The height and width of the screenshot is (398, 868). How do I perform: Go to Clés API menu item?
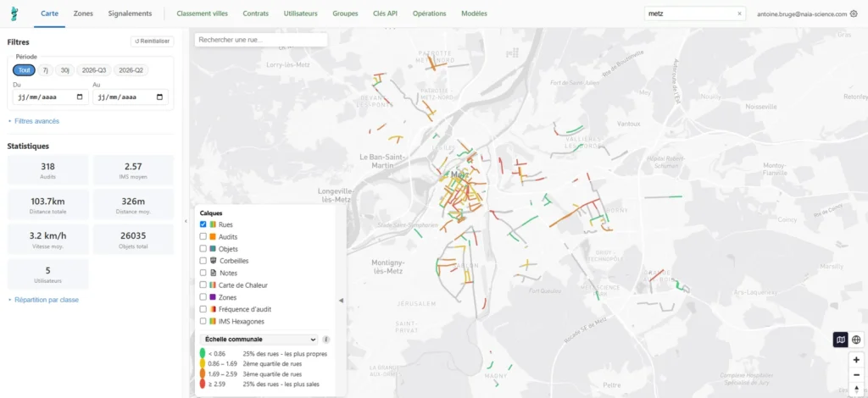coord(386,14)
